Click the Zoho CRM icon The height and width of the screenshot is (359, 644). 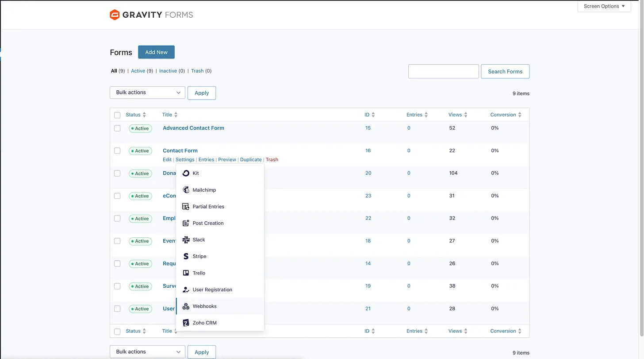[x=186, y=323]
